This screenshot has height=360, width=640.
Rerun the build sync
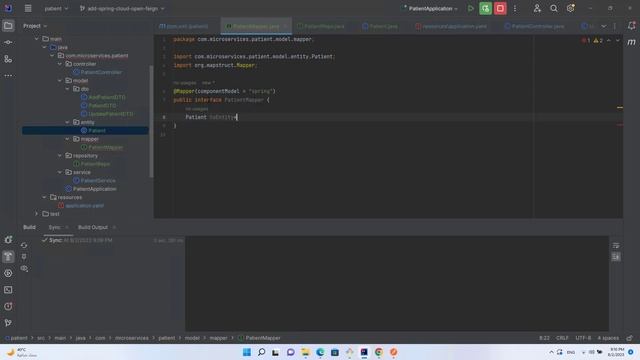click(24, 245)
